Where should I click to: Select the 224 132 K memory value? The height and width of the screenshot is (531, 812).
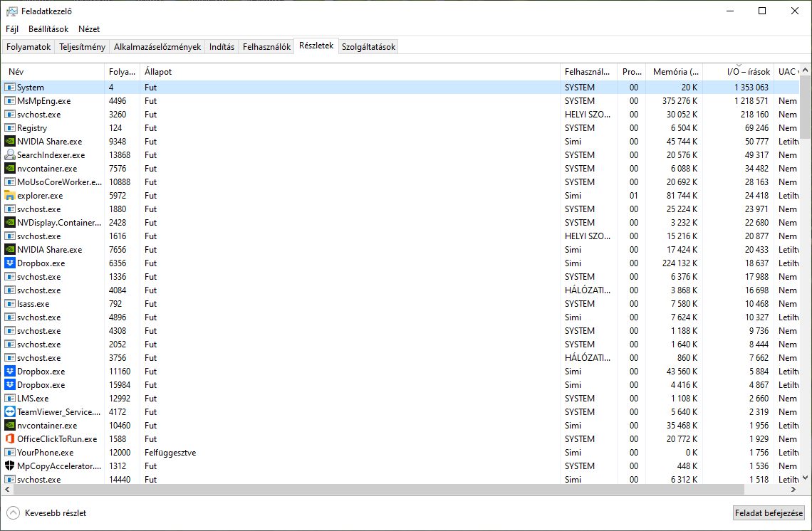pos(680,263)
